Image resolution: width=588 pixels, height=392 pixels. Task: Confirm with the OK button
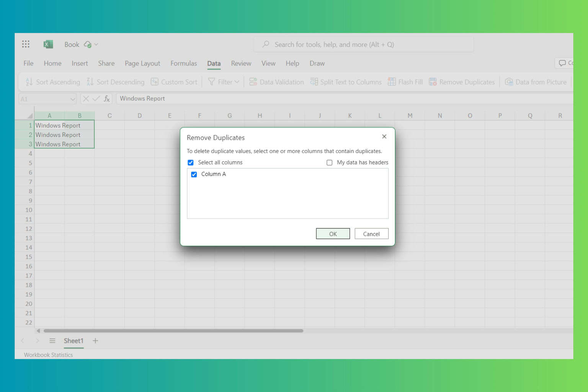pyautogui.click(x=333, y=234)
